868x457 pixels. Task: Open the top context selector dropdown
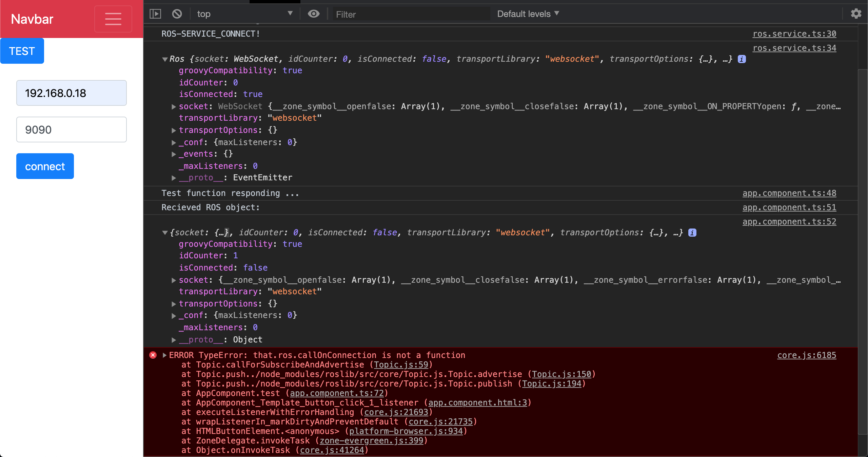244,14
